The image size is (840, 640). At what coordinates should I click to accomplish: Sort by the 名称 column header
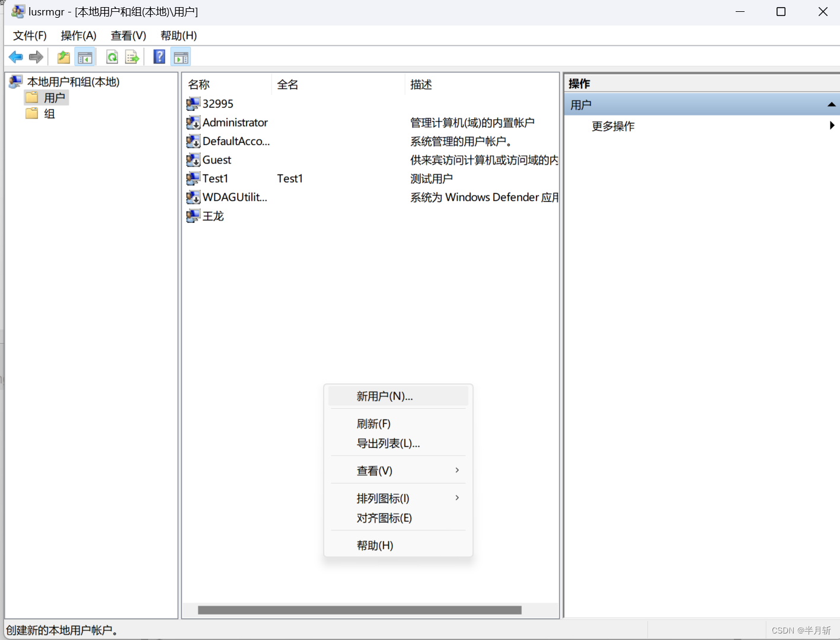coord(227,84)
